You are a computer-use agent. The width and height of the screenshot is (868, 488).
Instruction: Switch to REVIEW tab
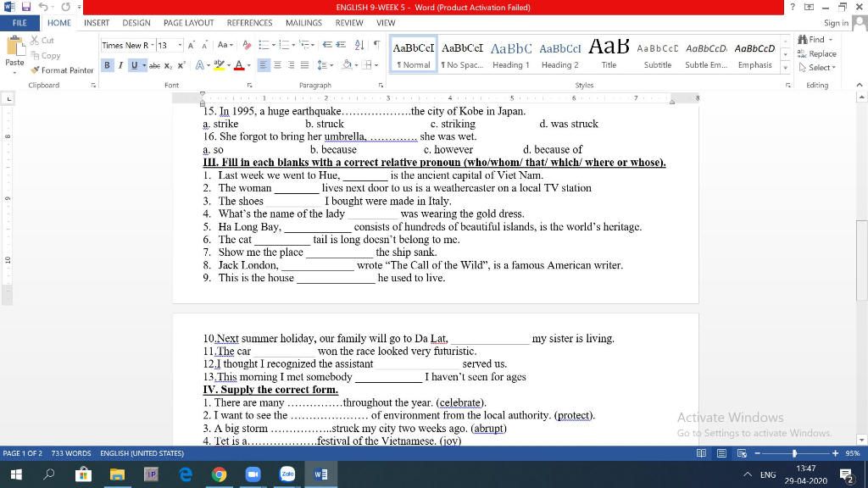coord(348,23)
